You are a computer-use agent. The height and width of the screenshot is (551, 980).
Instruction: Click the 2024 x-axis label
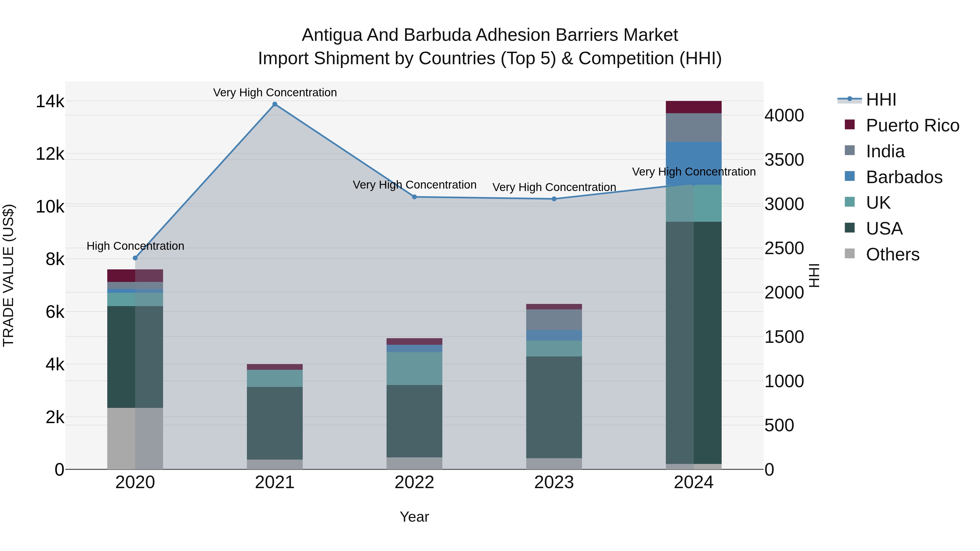click(x=694, y=482)
